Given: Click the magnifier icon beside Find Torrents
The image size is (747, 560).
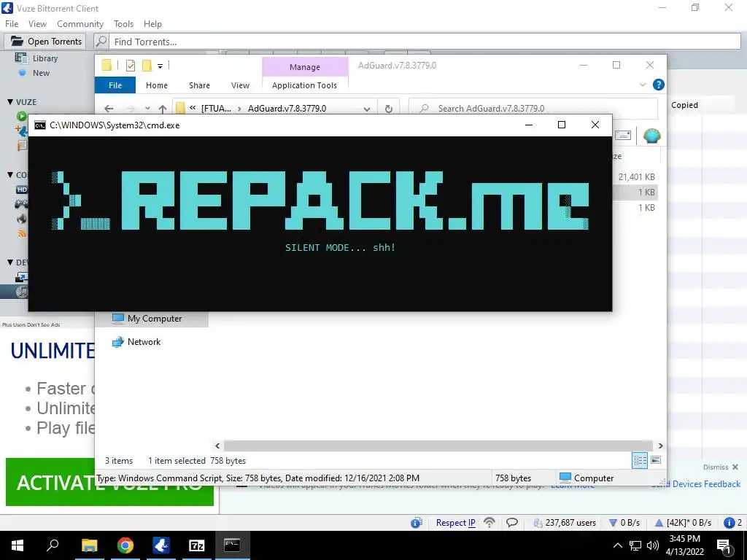Looking at the screenshot, I should [x=101, y=42].
